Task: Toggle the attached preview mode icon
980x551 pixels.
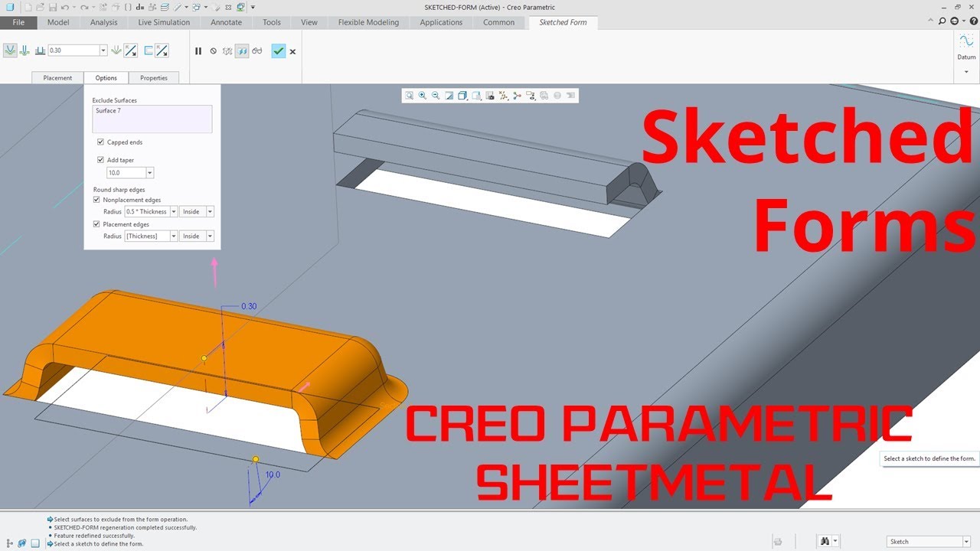Action: [x=242, y=51]
